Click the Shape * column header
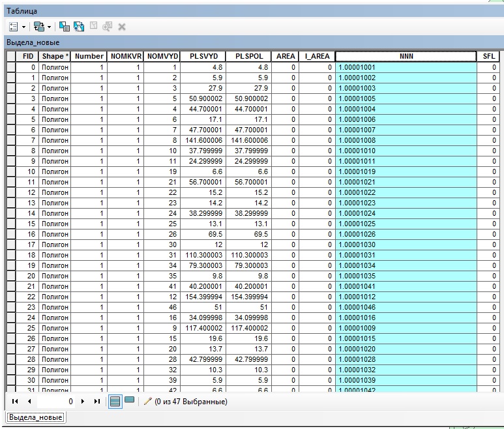504x429 pixels. point(55,56)
